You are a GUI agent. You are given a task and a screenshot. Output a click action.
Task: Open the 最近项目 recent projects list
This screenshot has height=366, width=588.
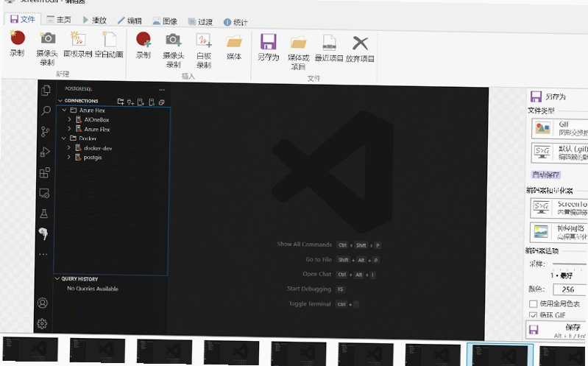[329, 49]
